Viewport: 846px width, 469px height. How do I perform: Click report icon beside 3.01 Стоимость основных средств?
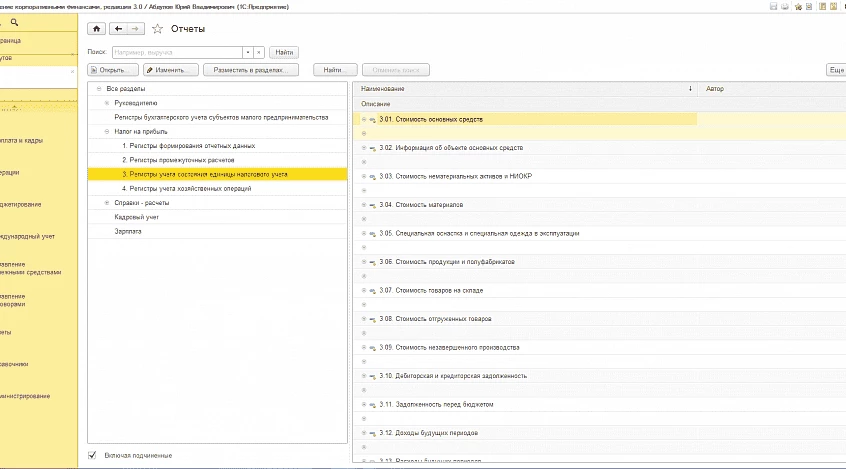(372, 120)
